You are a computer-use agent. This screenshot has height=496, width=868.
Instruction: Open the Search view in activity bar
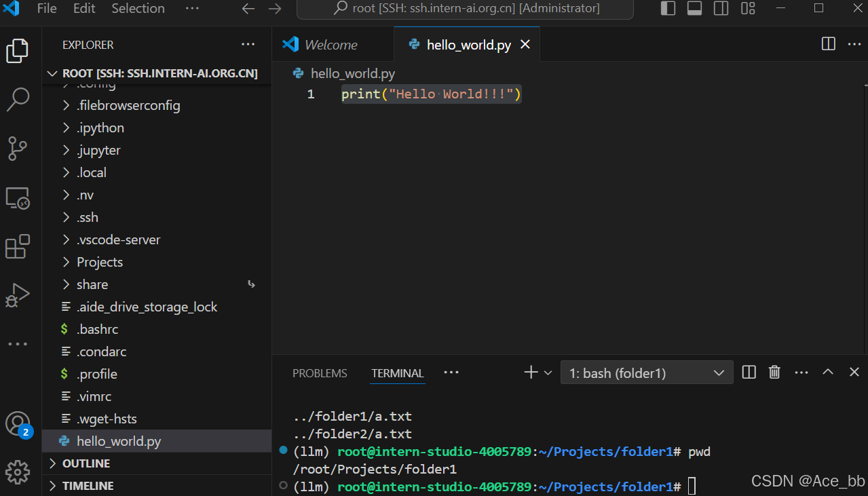coord(18,99)
